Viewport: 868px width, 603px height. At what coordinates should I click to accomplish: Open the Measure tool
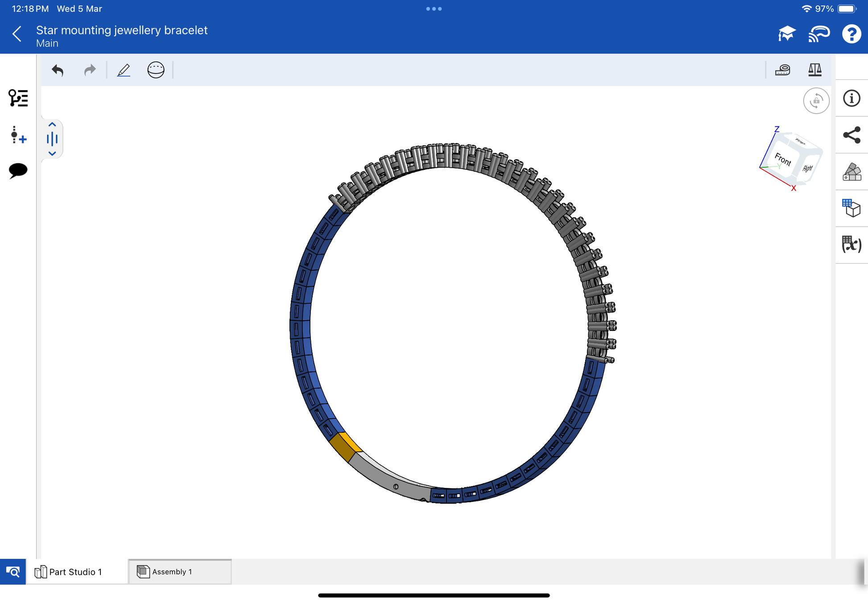click(782, 70)
